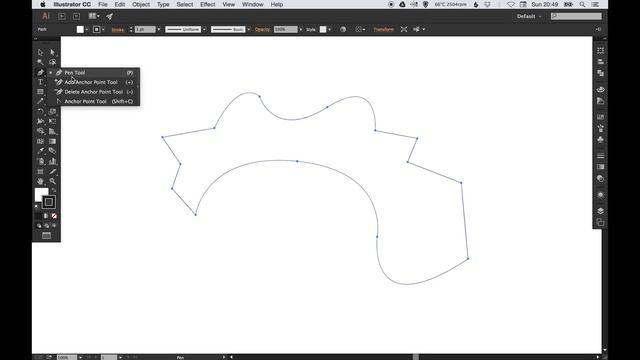Set paint mode to None
The image size is (640, 360).
click(x=54, y=216)
